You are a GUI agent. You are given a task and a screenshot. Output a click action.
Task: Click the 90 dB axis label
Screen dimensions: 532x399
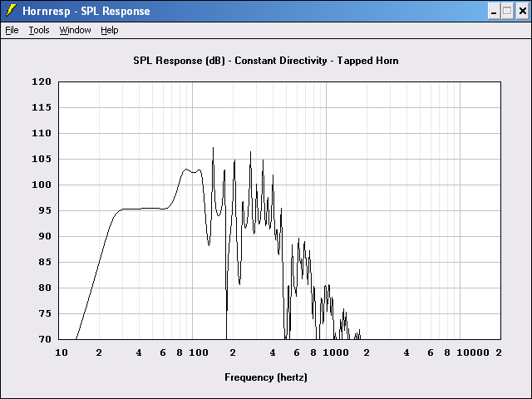click(x=45, y=236)
